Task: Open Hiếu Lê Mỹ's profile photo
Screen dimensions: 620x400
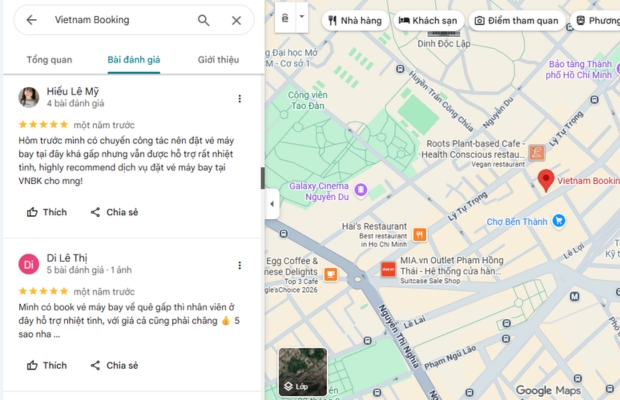Action: coord(28,97)
